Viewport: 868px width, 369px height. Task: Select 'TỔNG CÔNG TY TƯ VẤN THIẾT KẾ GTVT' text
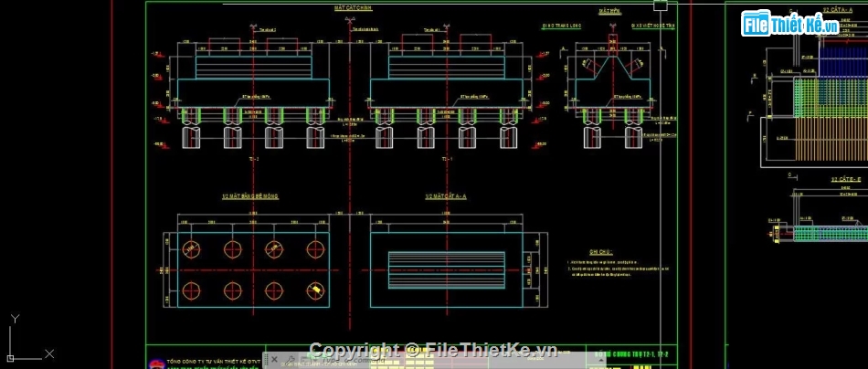(213, 361)
